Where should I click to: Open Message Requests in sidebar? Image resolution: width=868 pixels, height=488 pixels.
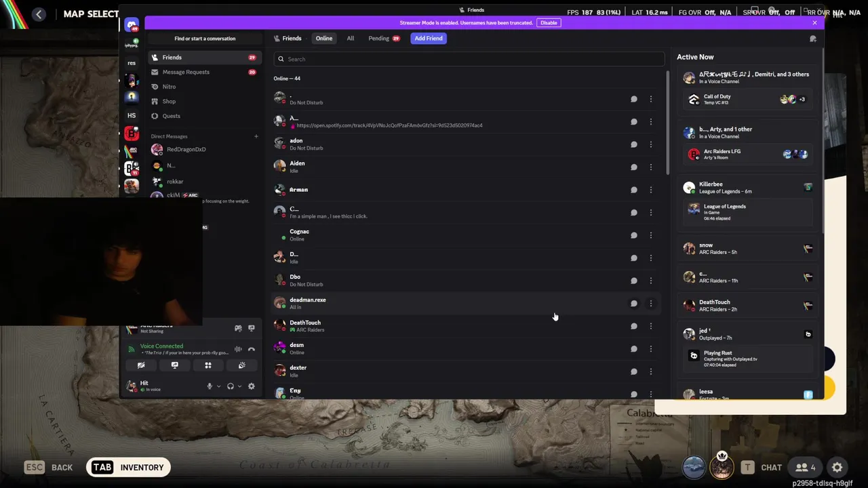[x=205, y=72]
